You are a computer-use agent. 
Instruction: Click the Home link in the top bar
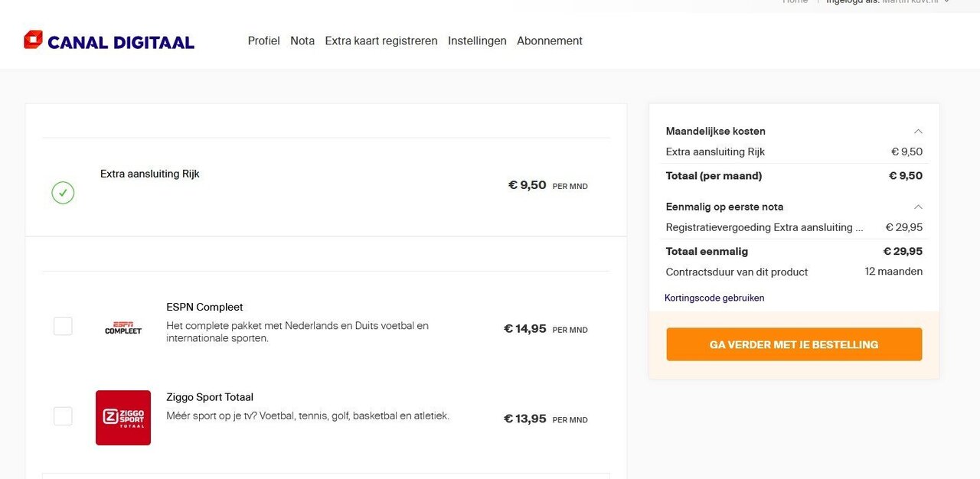pos(795,2)
